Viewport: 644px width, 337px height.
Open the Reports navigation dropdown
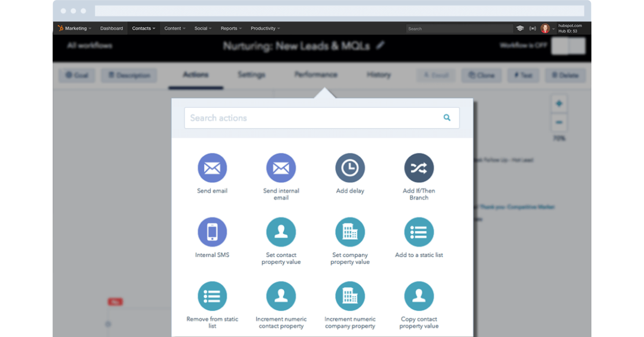(231, 28)
